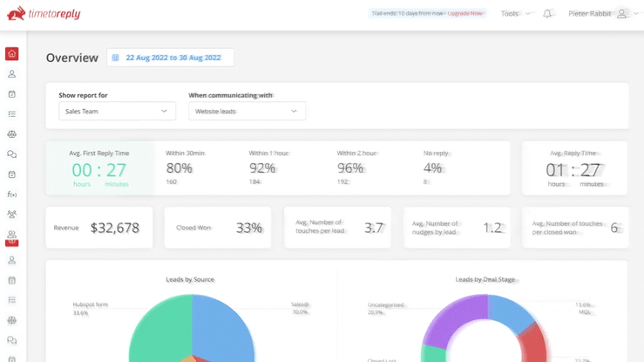
Task: Open calendar icon directly above f(x) icon
Action: (x=12, y=174)
